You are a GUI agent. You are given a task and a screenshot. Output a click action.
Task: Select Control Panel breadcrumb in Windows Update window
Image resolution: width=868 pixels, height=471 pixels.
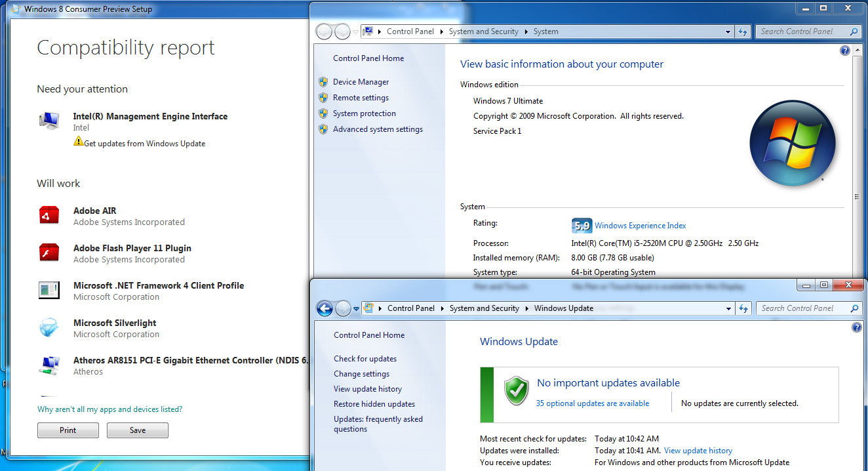coord(410,308)
